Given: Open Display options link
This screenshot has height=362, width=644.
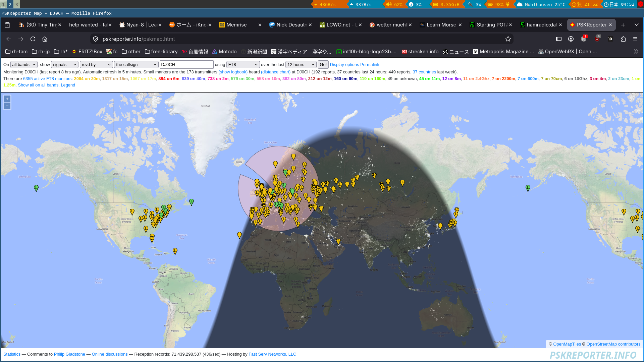Looking at the screenshot, I should click(344, 65).
